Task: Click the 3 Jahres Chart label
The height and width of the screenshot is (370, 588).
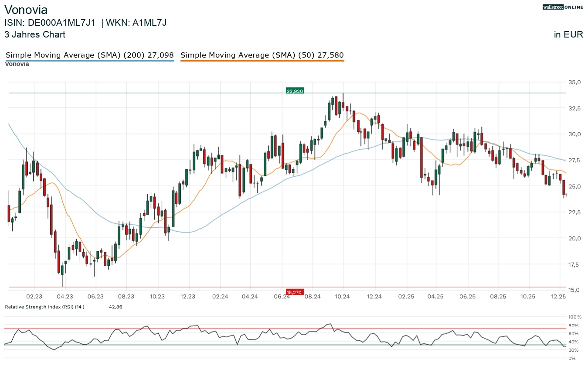Action: (x=35, y=34)
